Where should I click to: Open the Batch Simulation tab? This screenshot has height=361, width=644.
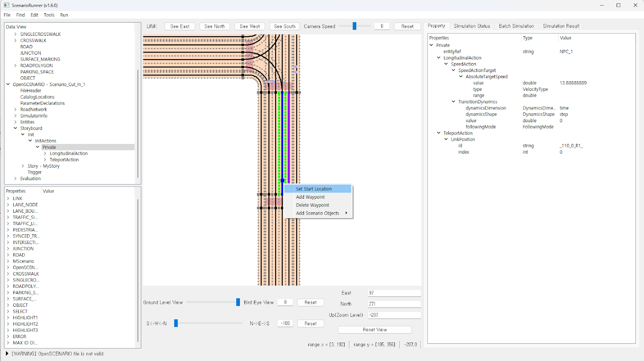(x=516, y=26)
